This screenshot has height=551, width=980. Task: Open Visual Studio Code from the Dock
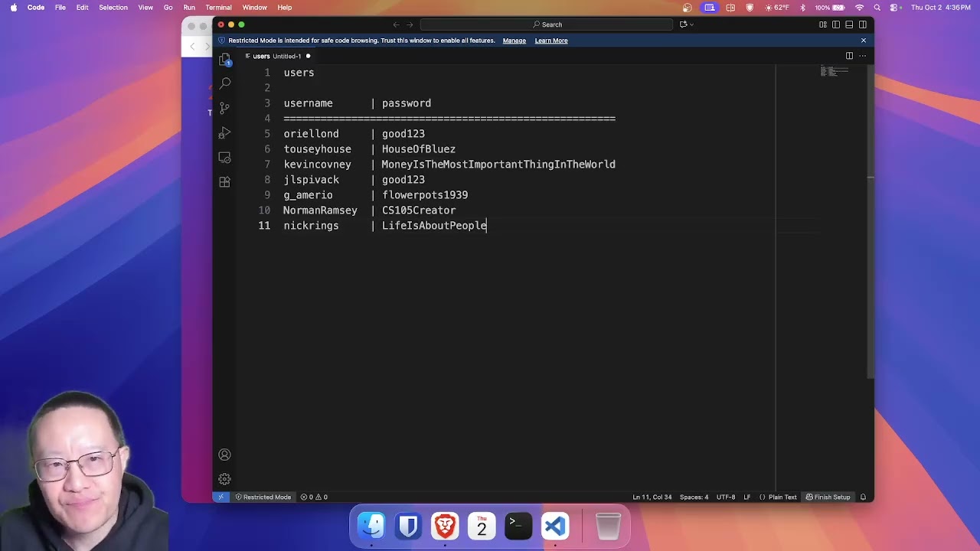pyautogui.click(x=555, y=526)
